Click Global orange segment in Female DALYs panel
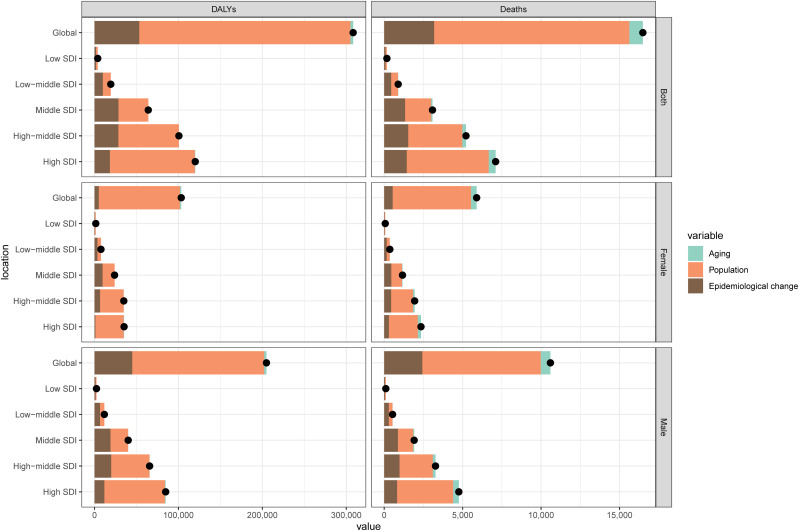This screenshot has width=799, height=531. click(140, 198)
